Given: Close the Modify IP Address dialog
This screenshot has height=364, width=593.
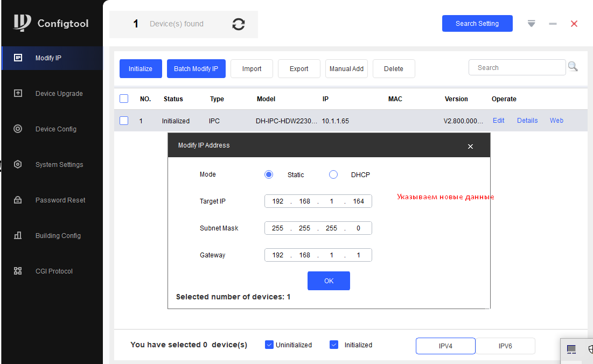Looking at the screenshot, I should (470, 146).
